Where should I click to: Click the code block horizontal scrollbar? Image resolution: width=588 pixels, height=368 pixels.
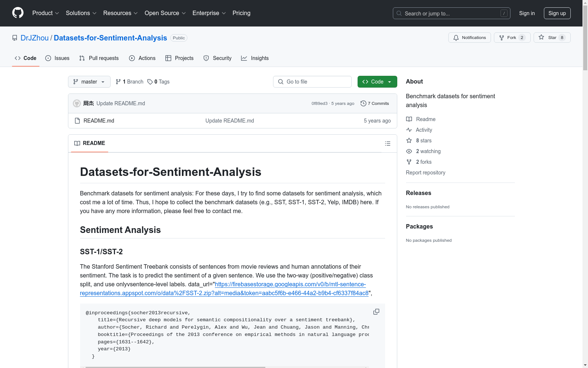pyautogui.click(x=175, y=367)
